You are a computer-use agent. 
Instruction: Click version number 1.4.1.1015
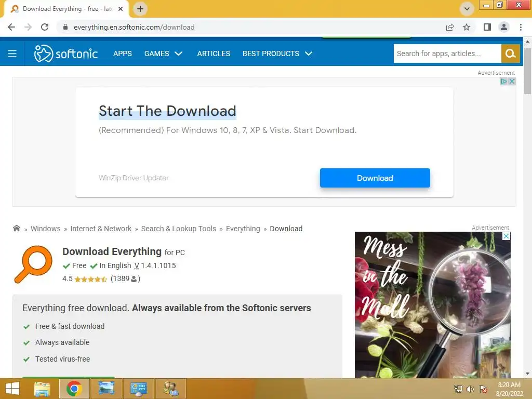(x=158, y=265)
